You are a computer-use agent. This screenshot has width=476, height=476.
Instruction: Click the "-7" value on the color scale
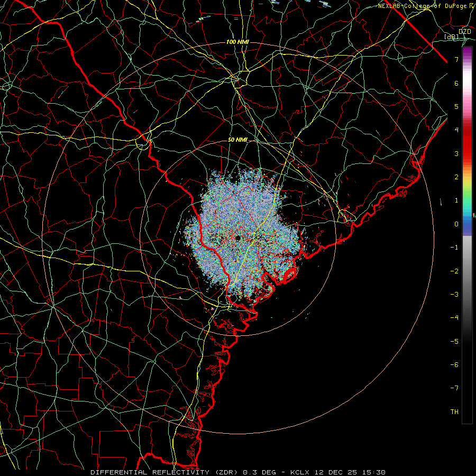(x=454, y=388)
